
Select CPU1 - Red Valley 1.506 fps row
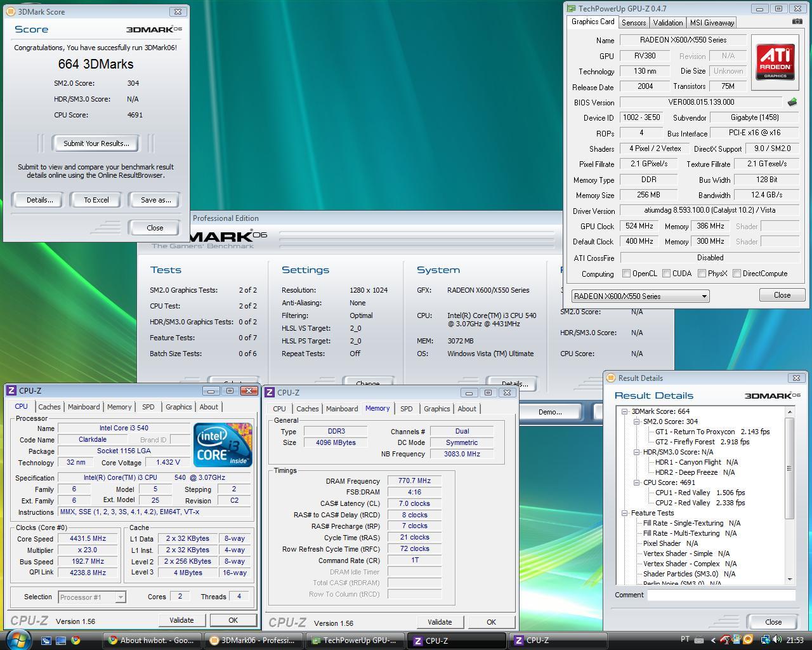point(700,493)
